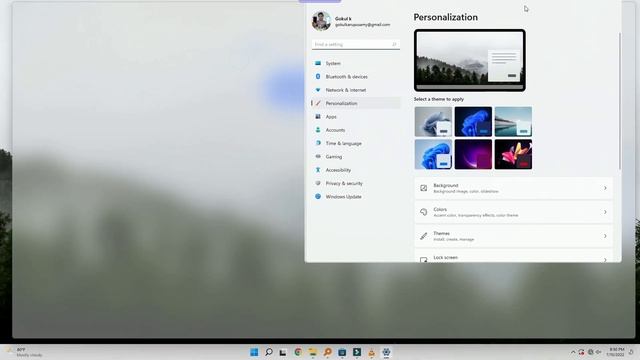This screenshot has width=640, height=360.
Task: Select Personalization in the sidebar
Action: point(356,103)
